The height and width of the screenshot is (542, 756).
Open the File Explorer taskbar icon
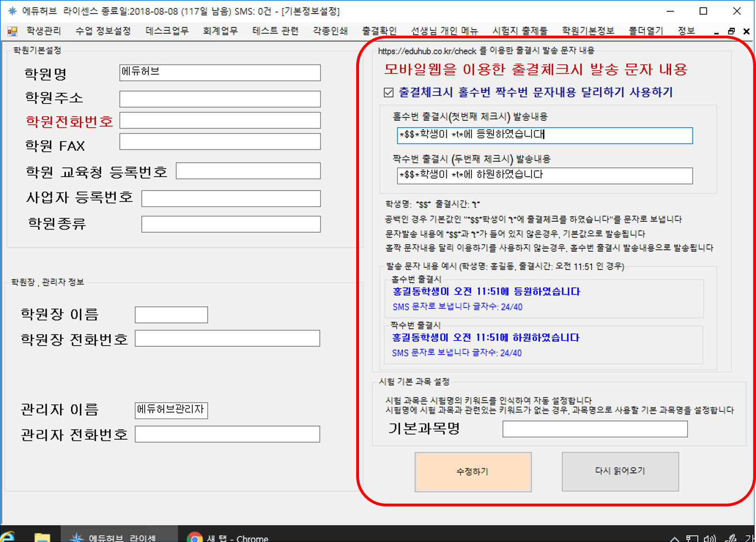click(42, 537)
